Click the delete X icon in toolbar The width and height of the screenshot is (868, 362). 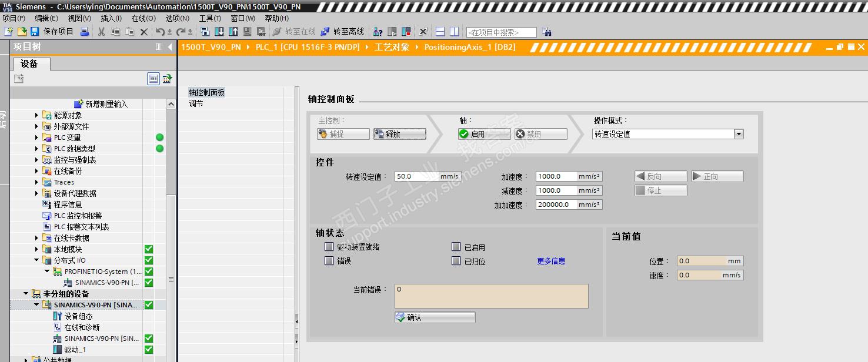click(x=143, y=32)
